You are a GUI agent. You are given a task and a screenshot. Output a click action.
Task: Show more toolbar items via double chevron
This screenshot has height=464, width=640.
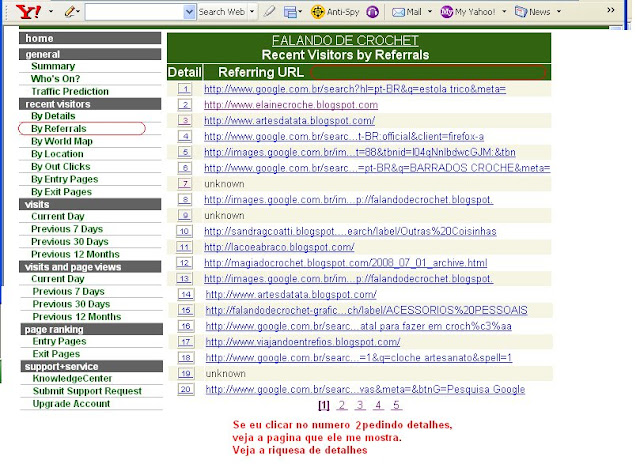tap(611, 10)
